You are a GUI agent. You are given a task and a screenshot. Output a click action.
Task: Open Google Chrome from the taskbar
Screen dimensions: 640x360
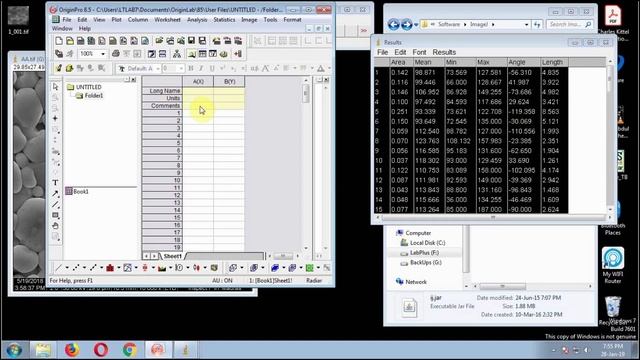(130, 350)
